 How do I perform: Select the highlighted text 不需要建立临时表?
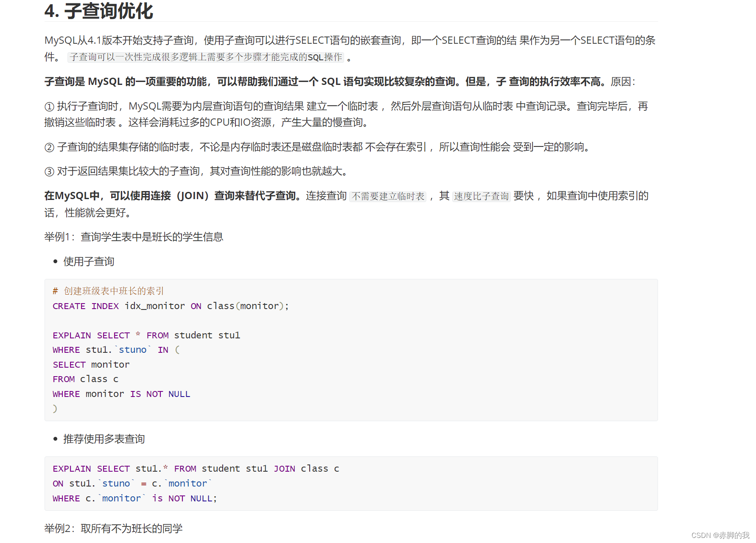tap(387, 196)
